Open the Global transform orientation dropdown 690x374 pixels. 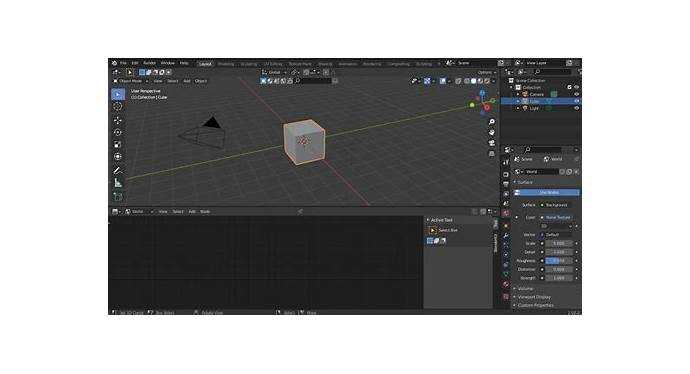(275, 72)
